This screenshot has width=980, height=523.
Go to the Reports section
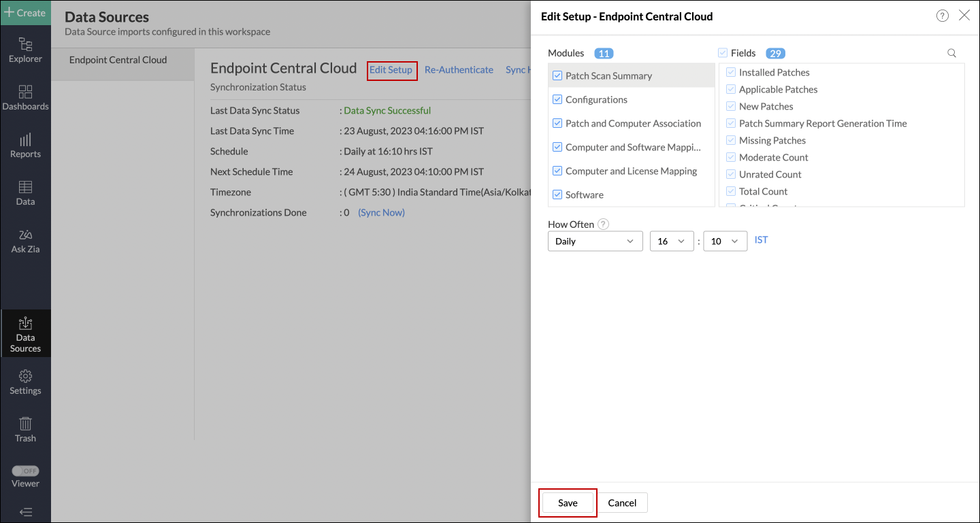(26, 144)
